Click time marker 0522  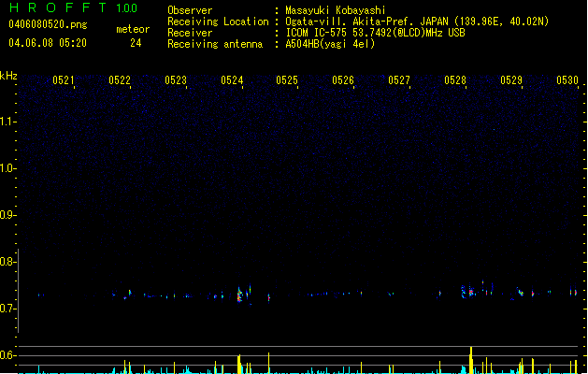[x=120, y=80]
